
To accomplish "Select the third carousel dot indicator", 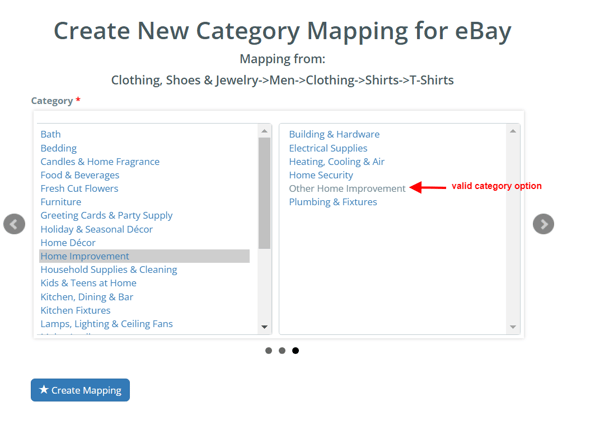I will coord(295,350).
